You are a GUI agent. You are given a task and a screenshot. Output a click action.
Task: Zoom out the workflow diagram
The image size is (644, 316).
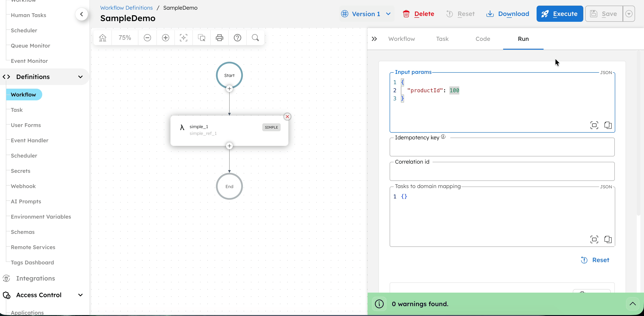[147, 38]
